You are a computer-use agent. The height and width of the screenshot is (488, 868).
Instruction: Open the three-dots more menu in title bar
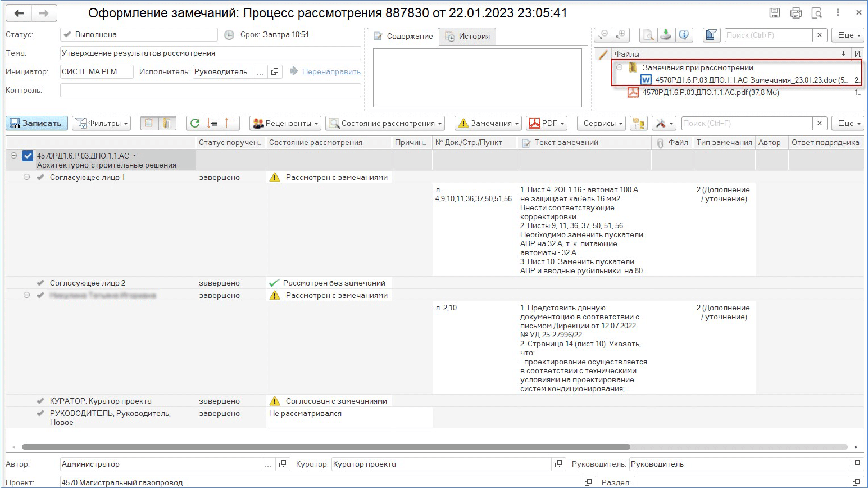tap(838, 12)
